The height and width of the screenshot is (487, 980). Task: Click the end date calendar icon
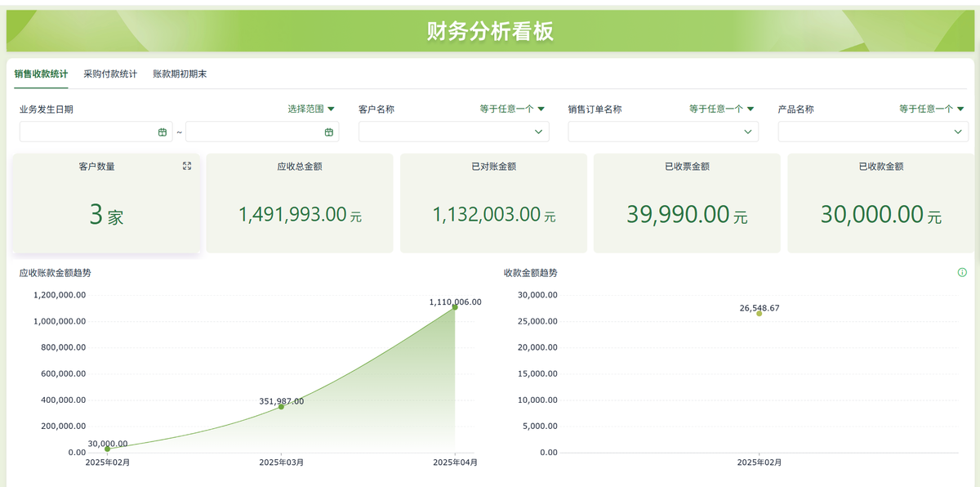(329, 132)
